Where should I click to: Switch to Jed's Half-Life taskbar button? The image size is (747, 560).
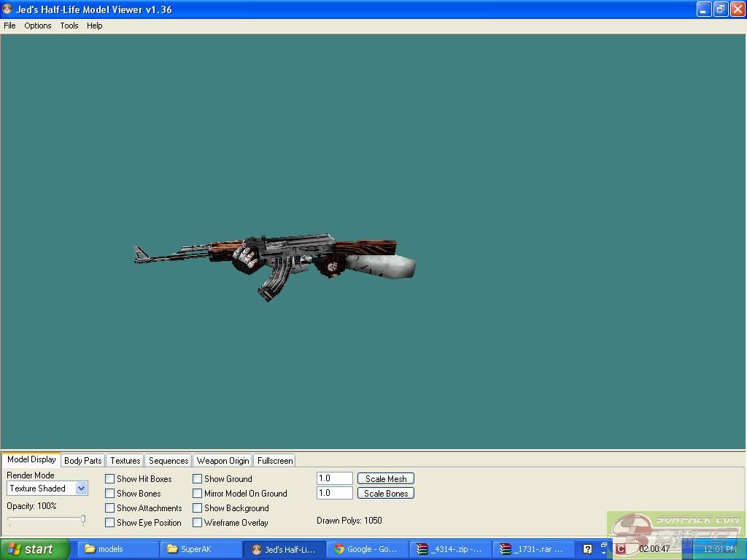pyautogui.click(x=285, y=549)
